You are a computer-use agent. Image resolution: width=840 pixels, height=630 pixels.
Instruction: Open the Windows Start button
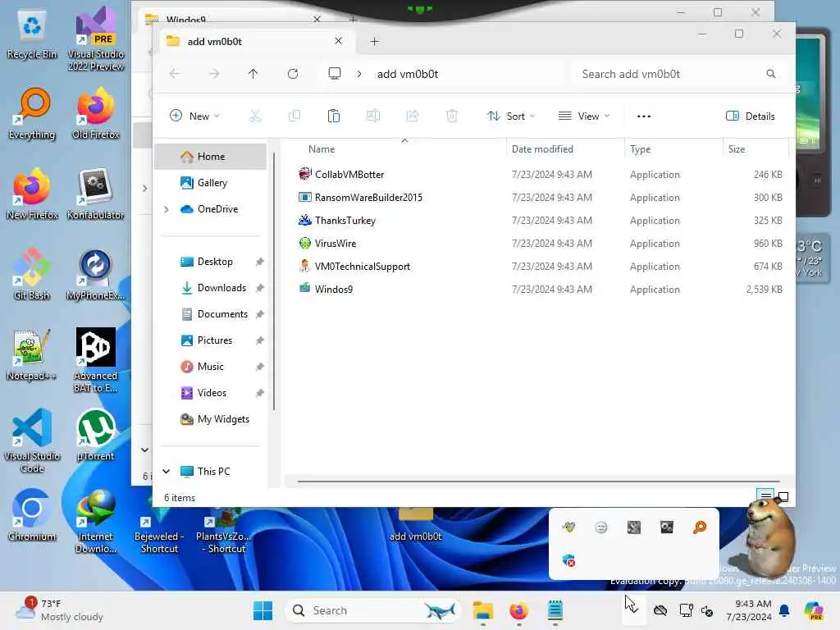262,610
